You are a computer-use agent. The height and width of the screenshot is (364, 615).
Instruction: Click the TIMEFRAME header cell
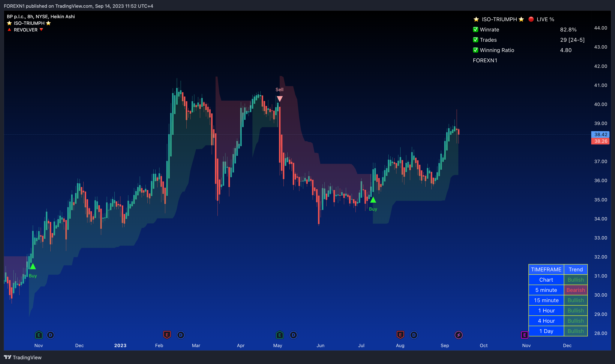pyautogui.click(x=546, y=269)
